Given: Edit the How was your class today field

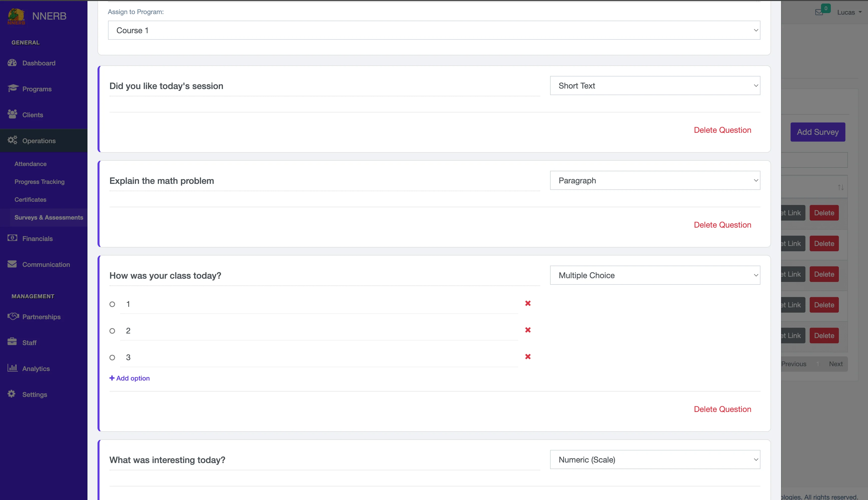Looking at the screenshot, I should click(324, 276).
